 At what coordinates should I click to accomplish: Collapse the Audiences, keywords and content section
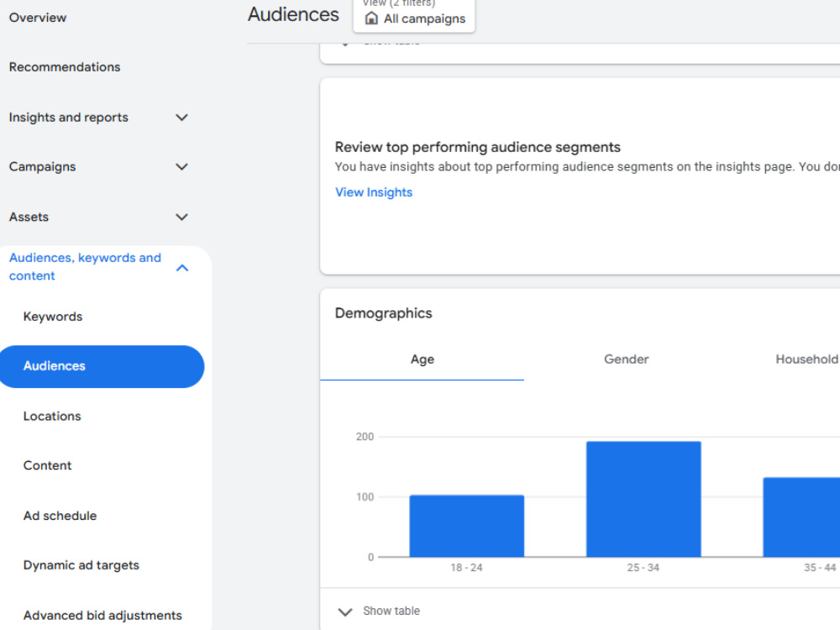click(x=182, y=267)
